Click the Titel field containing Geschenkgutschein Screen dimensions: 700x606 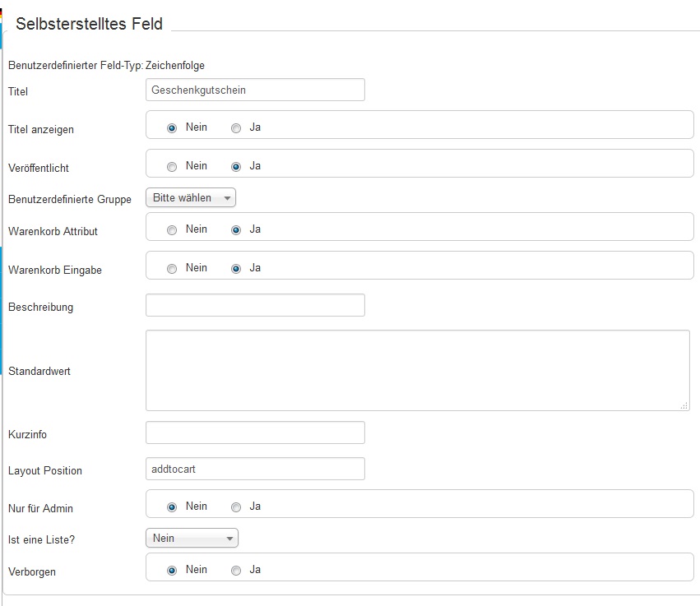(255, 90)
